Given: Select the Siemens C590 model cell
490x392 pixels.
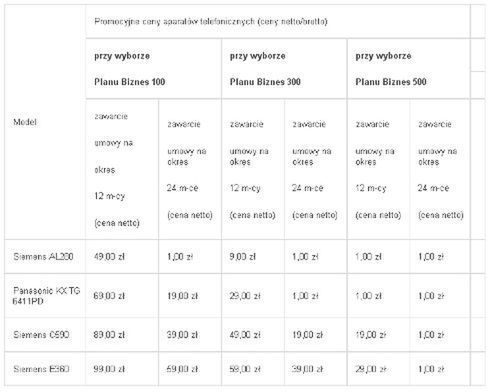Looking at the screenshot, I should pos(45,334).
